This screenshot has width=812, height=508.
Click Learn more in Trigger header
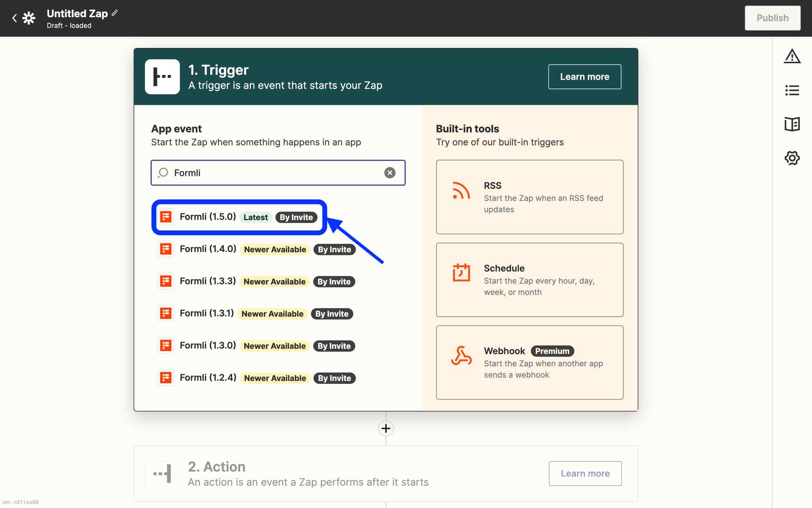point(584,77)
